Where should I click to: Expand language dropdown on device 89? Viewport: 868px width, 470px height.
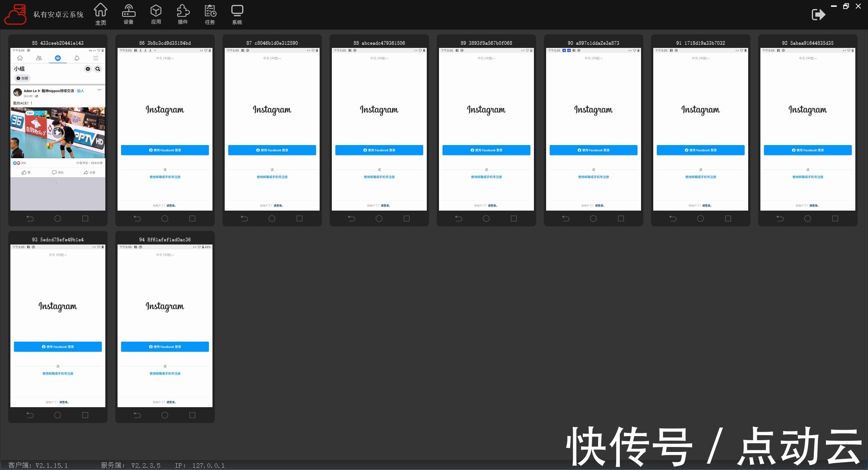pyautogui.click(x=486, y=58)
